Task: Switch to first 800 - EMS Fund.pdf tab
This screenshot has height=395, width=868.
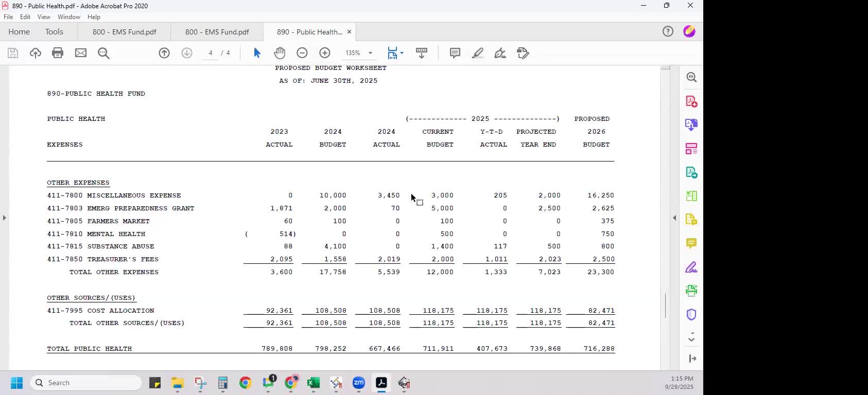Action: coord(125,32)
